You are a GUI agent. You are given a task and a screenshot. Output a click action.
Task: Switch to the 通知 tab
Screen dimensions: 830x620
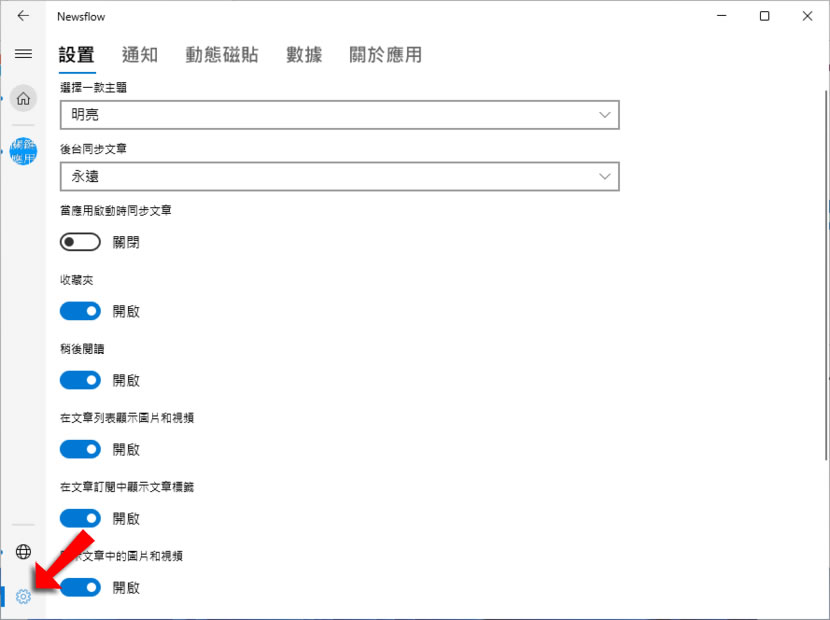tap(140, 55)
